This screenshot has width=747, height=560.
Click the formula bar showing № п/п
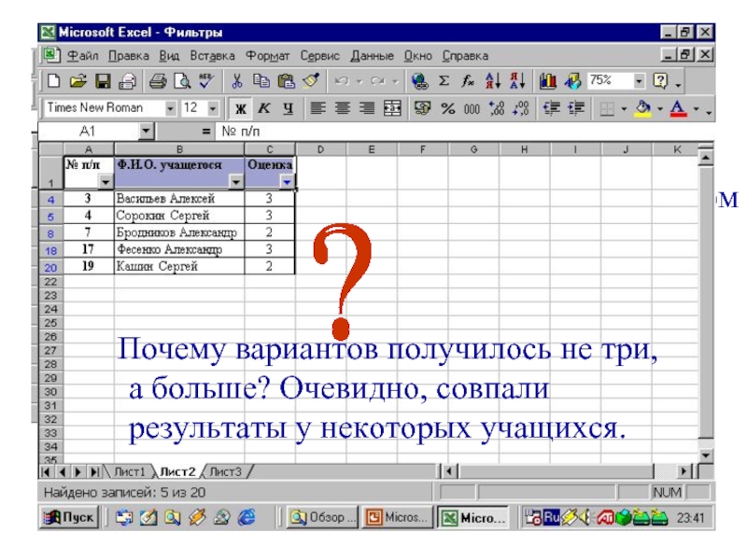pos(464,131)
